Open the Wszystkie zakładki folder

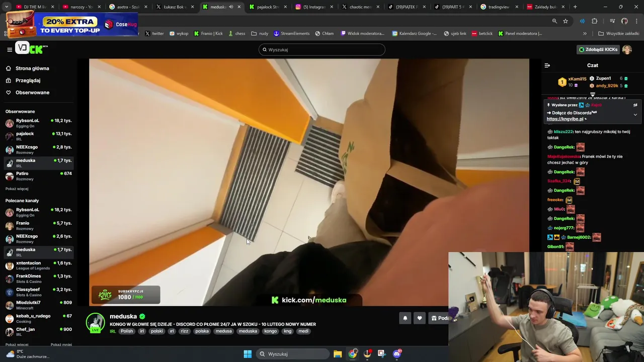click(x=618, y=34)
